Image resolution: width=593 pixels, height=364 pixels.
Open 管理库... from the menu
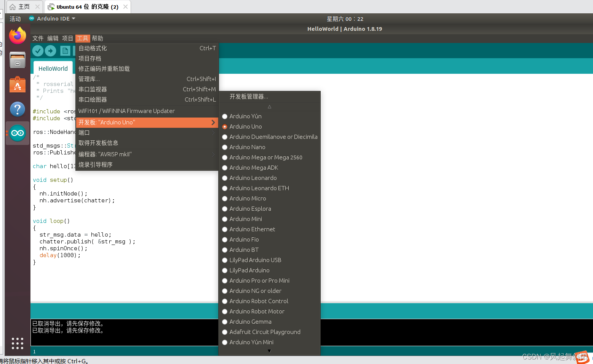tap(147, 79)
